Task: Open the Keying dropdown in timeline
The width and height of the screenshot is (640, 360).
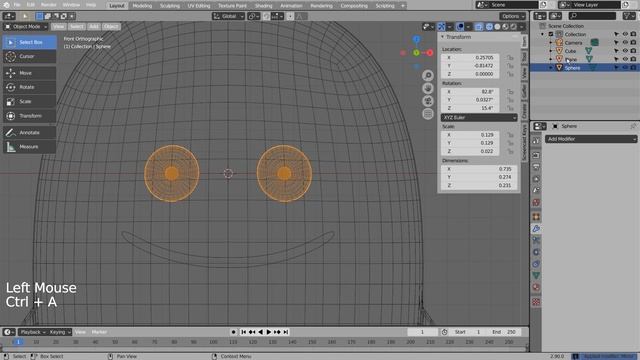Action: [x=60, y=332]
